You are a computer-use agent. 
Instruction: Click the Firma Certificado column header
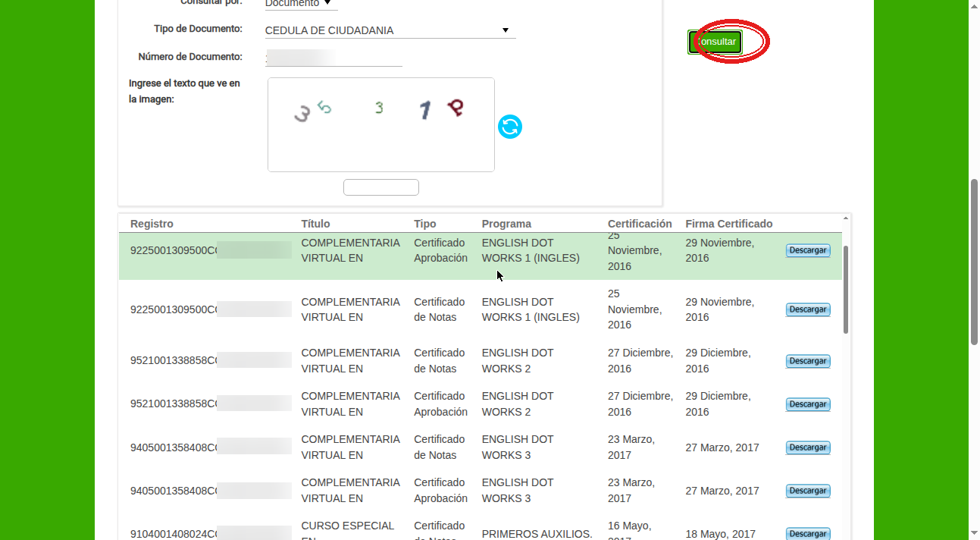point(729,224)
